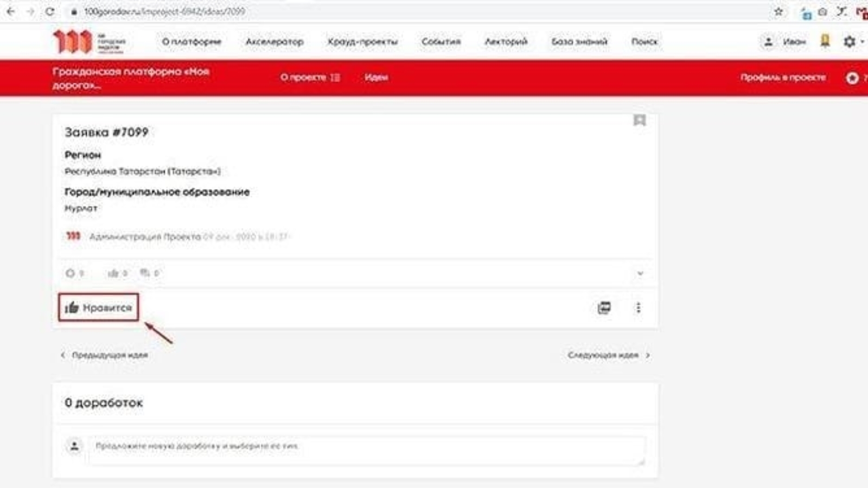Go to Акселератор in top navigation

(x=275, y=42)
